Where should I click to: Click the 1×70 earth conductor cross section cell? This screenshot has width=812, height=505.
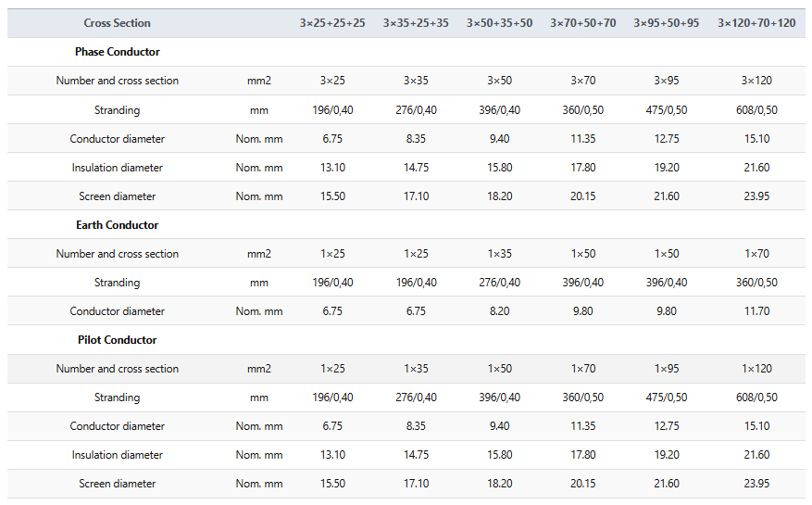point(756,254)
